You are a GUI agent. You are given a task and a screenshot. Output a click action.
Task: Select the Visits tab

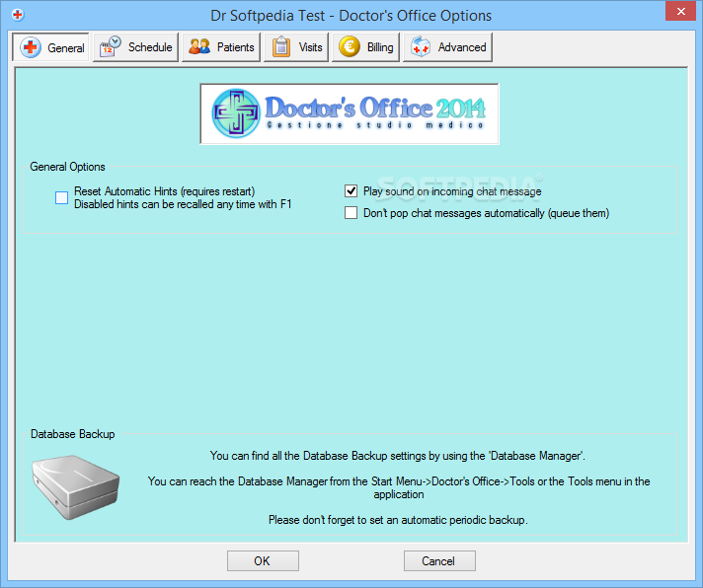(296, 47)
